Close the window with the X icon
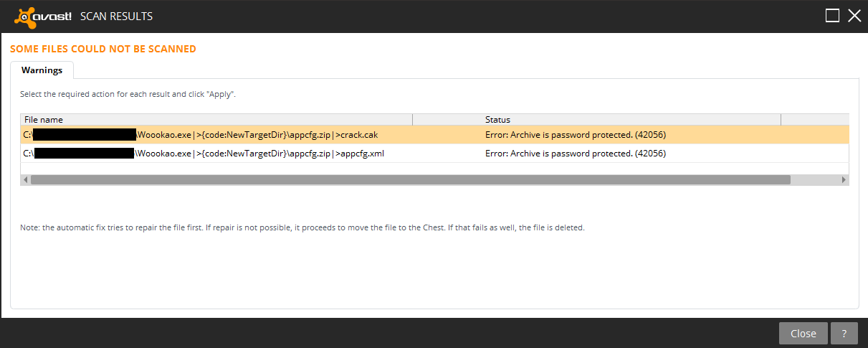The height and width of the screenshot is (348, 868). pyautogui.click(x=854, y=16)
